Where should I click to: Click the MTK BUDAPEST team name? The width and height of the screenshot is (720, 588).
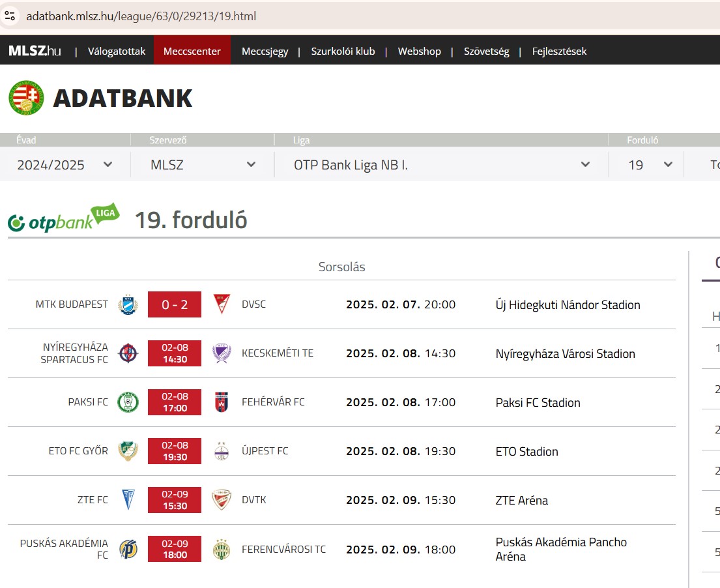click(x=72, y=304)
